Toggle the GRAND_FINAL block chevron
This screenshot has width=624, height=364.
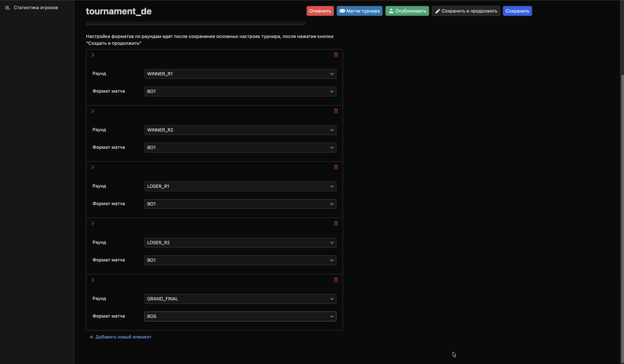point(93,280)
